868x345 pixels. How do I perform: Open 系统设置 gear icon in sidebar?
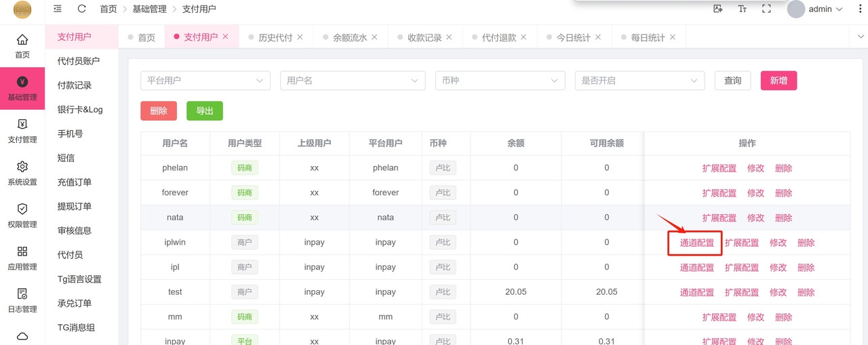pyautogui.click(x=22, y=173)
